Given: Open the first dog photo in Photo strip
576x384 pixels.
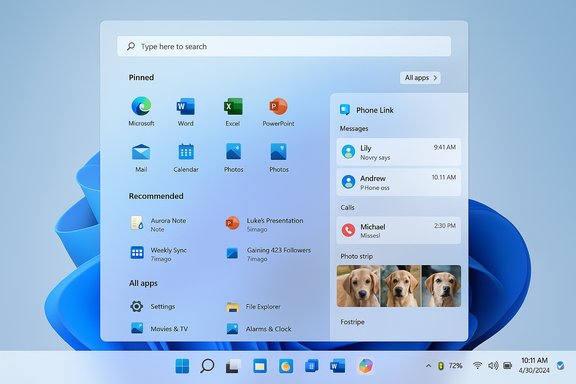Looking at the screenshot, I should (358, 286).
